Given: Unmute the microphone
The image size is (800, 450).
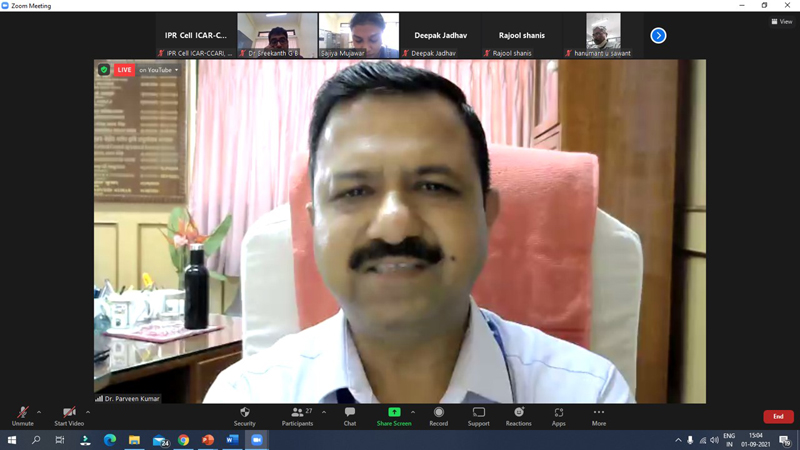Looking at the screenshot, I should click(22, 416).
